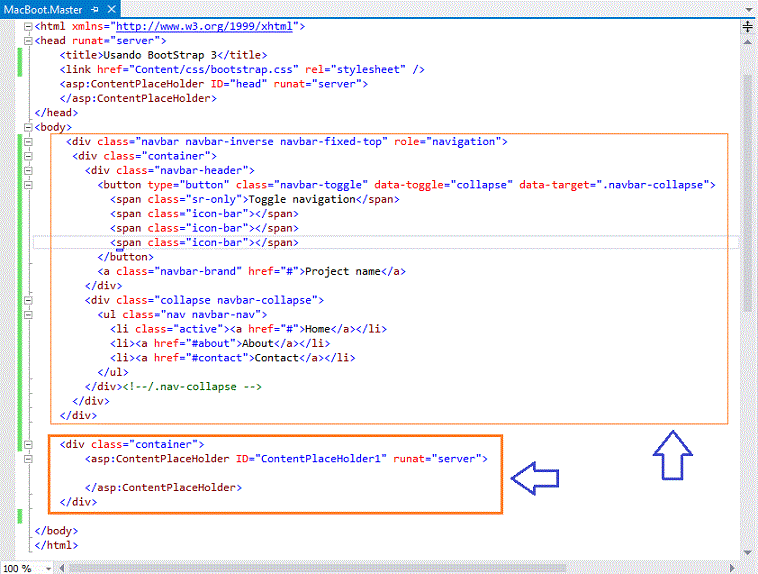Viewport: 758px width, 574px height.
Task: Pin the MacBoot.Master tab
Action: 95,9
